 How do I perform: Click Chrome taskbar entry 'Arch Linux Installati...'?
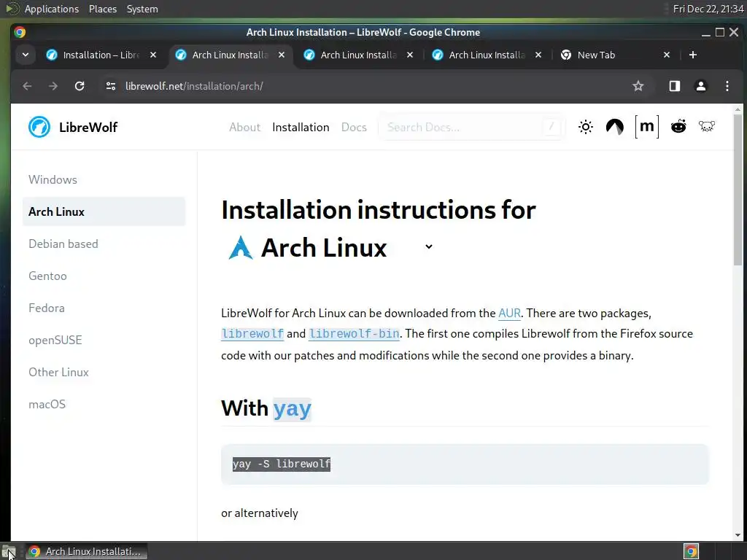86,551
